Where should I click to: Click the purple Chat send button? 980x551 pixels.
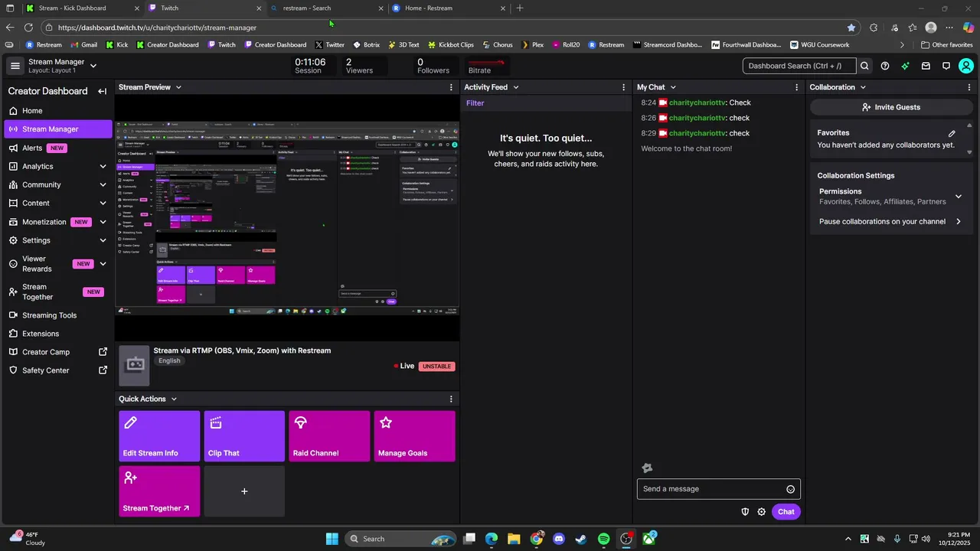tap(786, 512)
